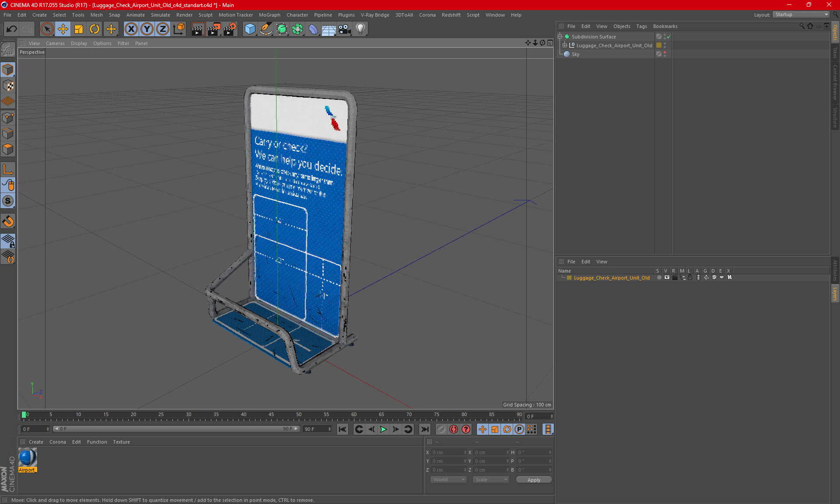Play animation forward
This screenshot has width=840, height=504.
click(x=383, y=429)
